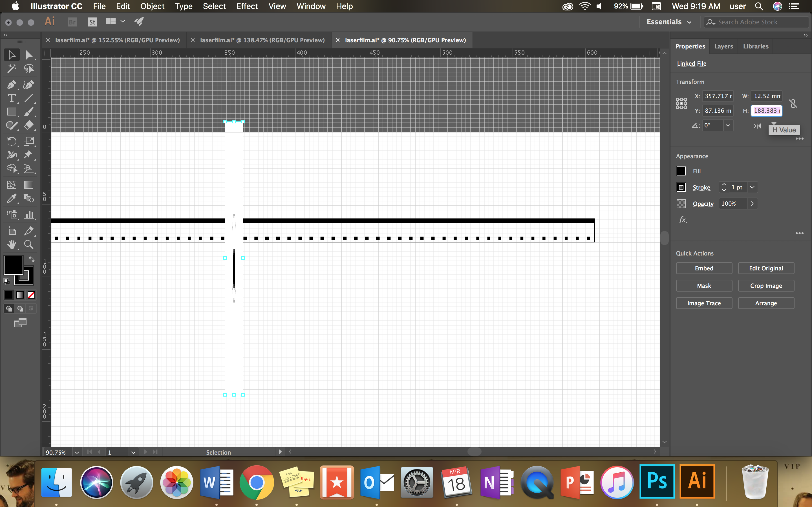Select the Type tool
Image resolution: width=812 pixels, height=507 pixels.
(11, 98)
